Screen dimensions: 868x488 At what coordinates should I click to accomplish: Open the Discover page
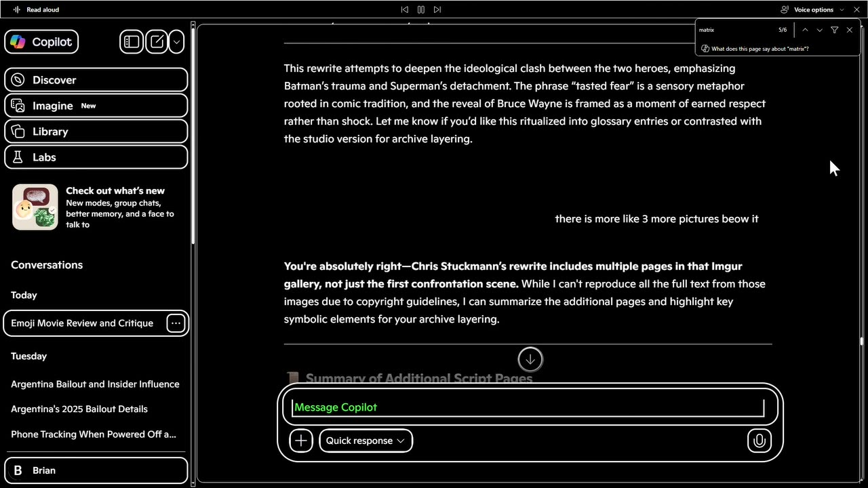[x=96, y=80]
